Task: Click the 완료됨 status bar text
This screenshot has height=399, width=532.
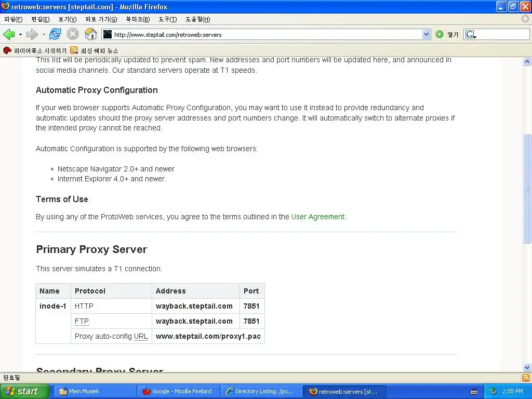Action: coord(11,378)
